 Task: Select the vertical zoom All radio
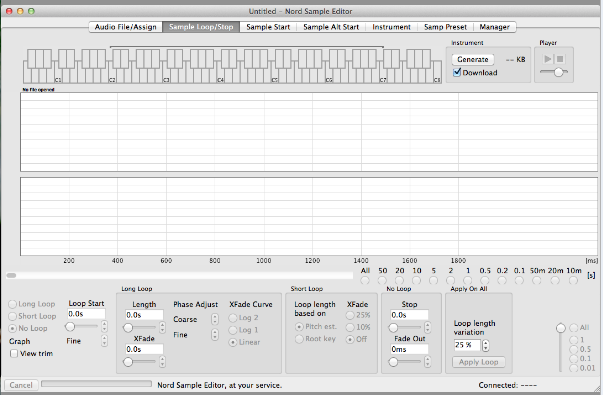tap(574, 328)
